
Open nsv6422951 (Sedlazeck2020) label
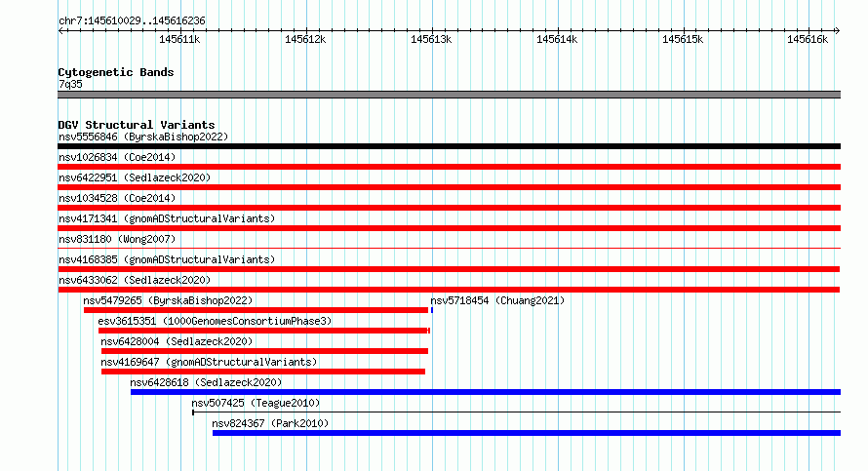pyautogui.click(x=135, y=177)
